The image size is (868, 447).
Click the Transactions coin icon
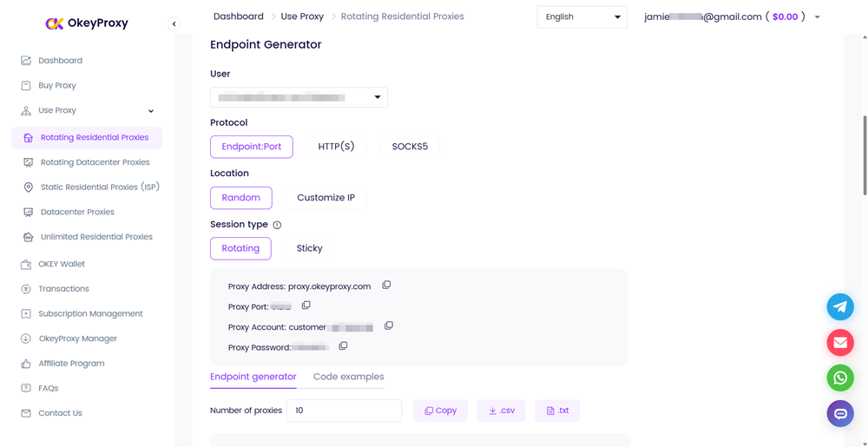coord(25,289)
